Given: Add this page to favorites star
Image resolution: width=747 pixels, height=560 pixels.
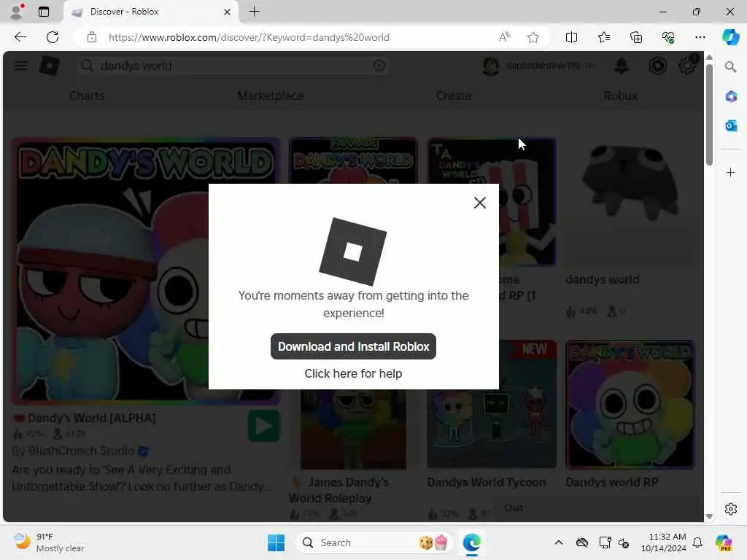Looking at the screenshot, I should pos(533,37).
